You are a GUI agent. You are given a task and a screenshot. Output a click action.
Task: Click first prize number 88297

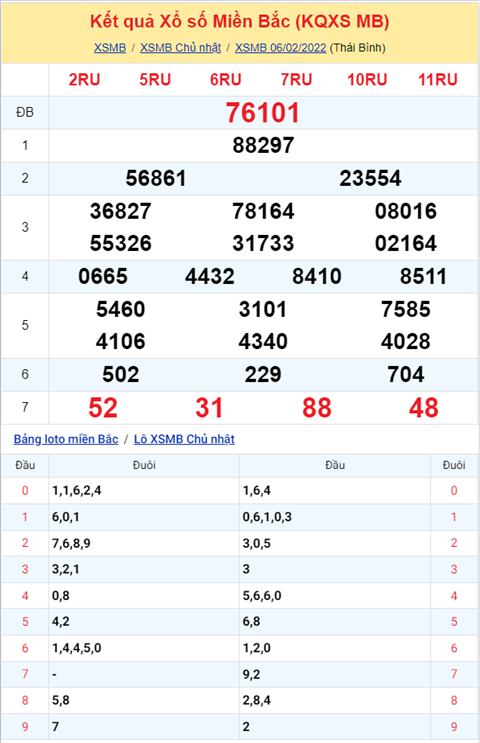tap(263, 145)
